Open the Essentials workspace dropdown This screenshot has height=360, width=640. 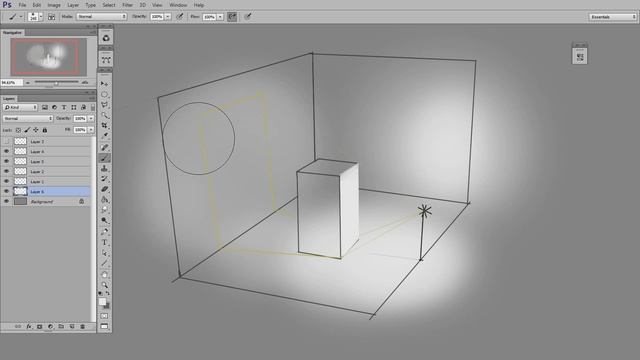pyautogui.click(x=612, y=17)
